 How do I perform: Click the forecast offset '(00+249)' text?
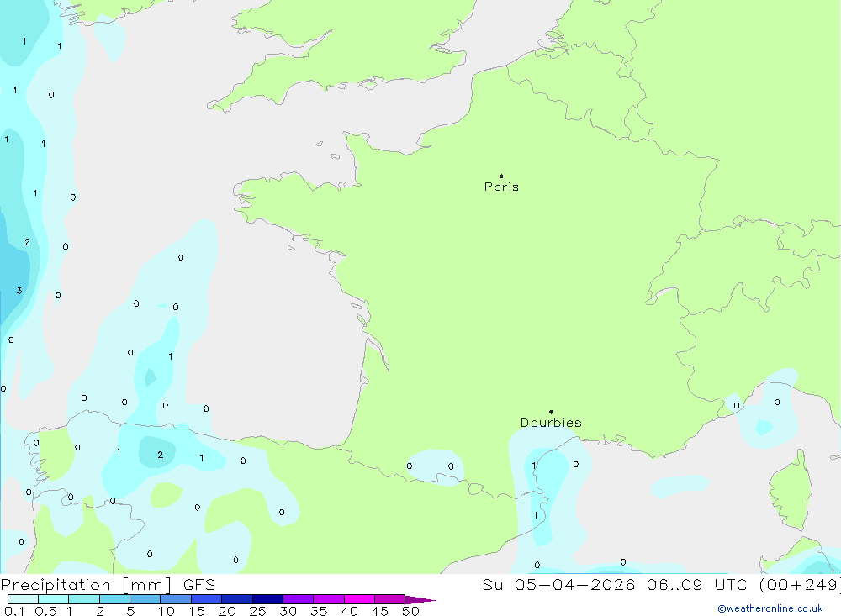pyautogui.click(x=800, y=585)
